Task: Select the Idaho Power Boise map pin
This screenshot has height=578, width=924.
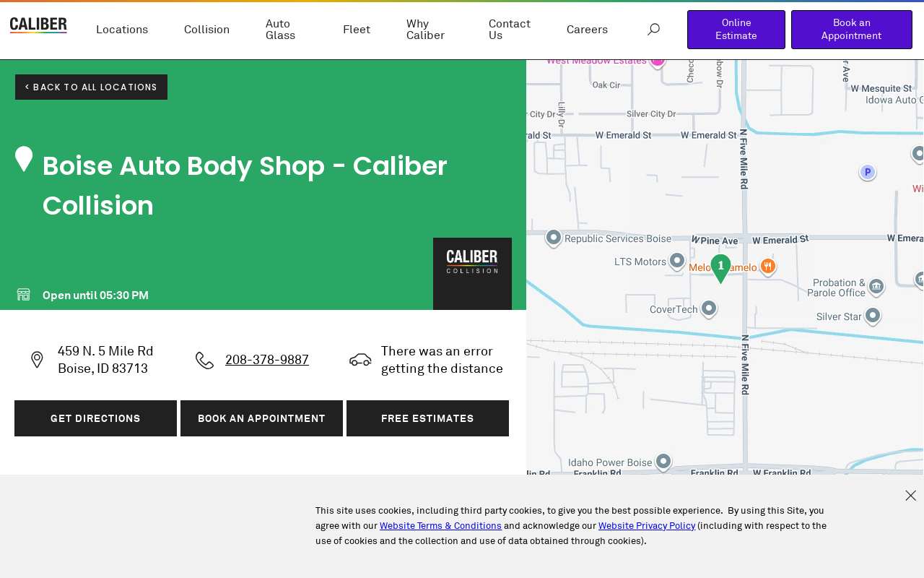Action: (663, 461)
